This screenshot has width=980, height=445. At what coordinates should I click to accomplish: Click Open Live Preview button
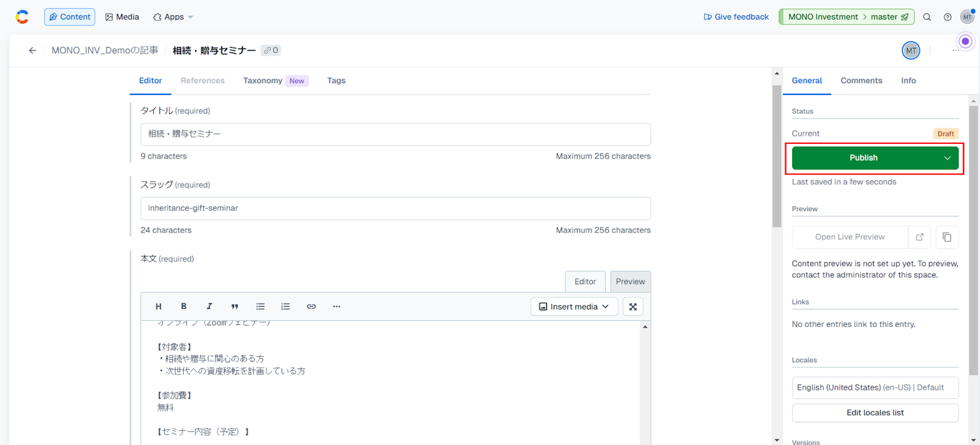click(x=850, y=237)
